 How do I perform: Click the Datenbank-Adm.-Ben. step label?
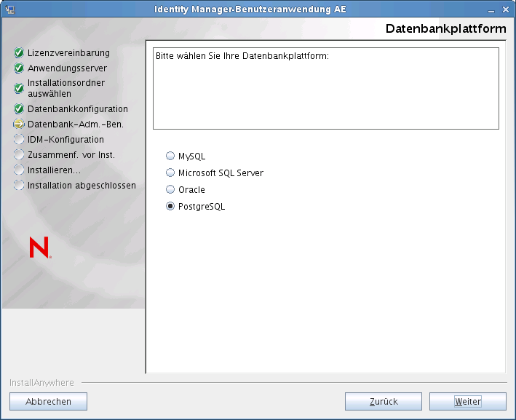(x=76, y=124)
